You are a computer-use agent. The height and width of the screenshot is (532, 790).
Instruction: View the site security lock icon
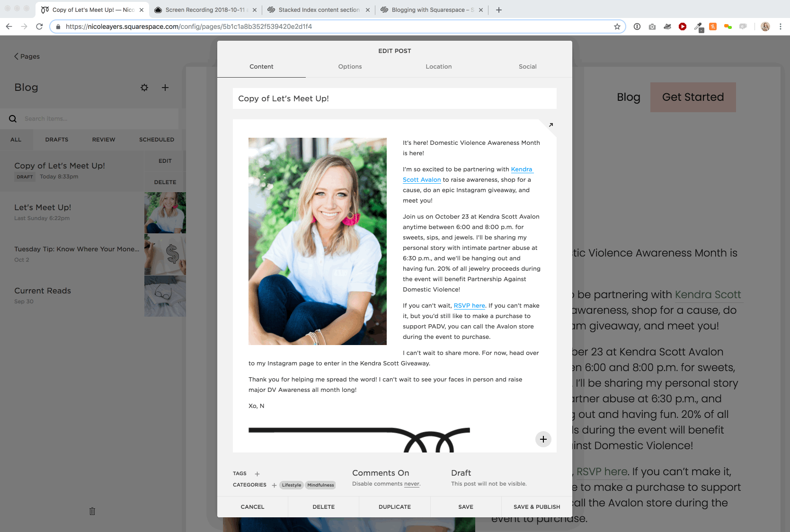point(58,27)
